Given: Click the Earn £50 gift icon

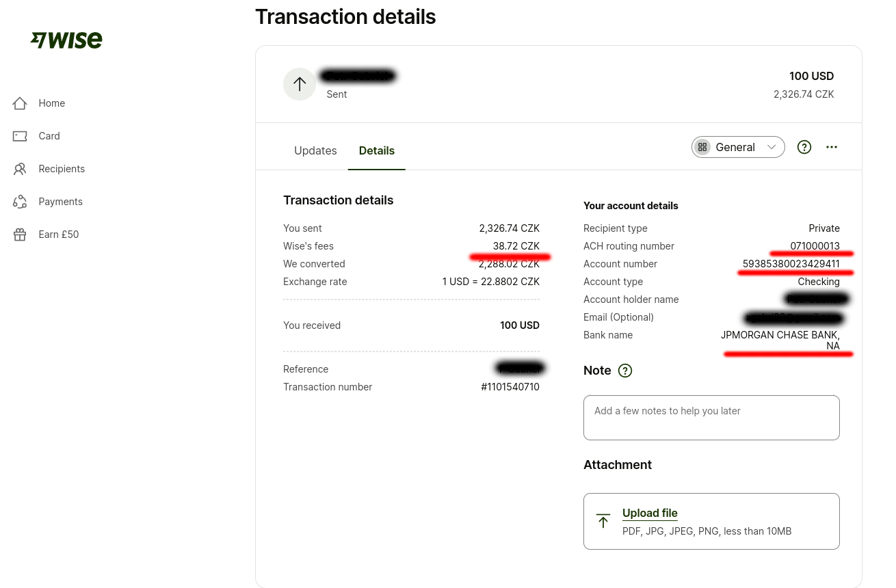Looking at the screenshot, I should pos(20,235).
